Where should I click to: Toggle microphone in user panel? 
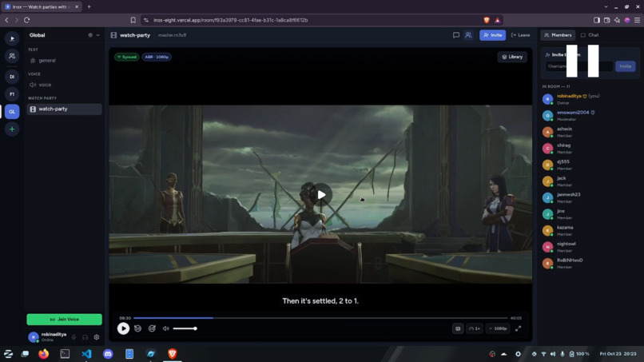(x=74, y=337)
